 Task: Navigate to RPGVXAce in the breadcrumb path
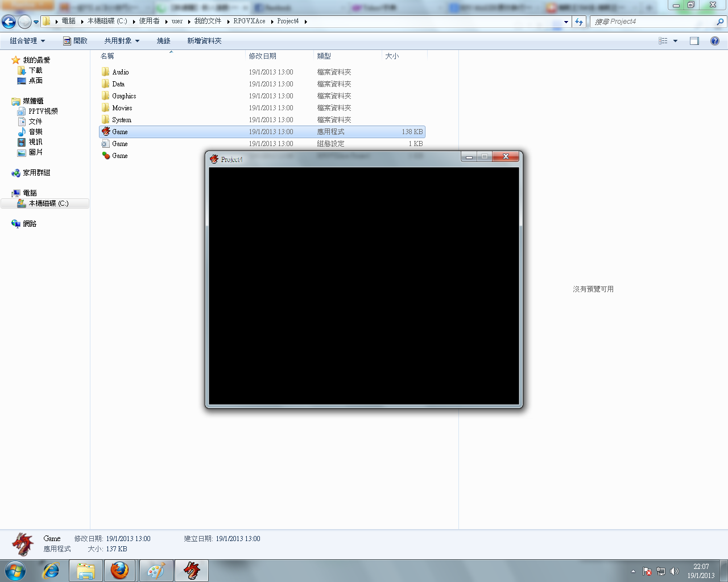point(249,22)
